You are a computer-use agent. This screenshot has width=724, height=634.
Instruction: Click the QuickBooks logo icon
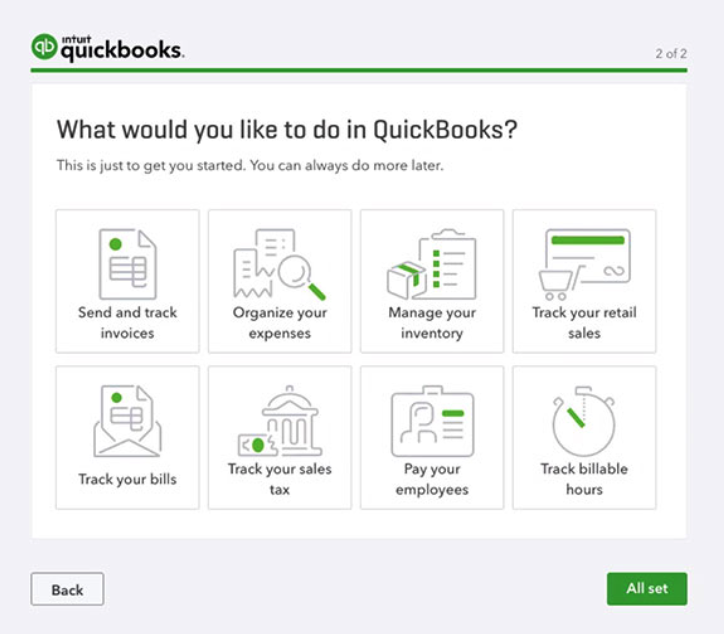44,47
